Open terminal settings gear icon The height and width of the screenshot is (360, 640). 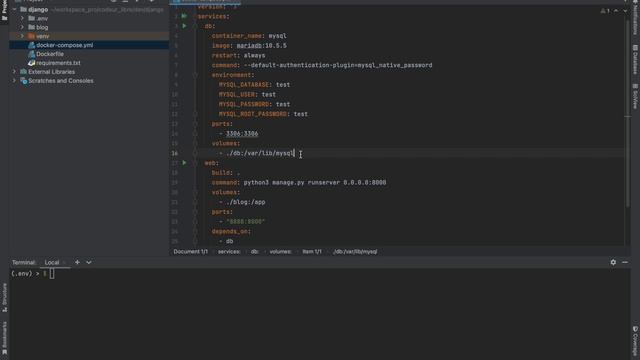pyautogui.click(x=613, y=262)
